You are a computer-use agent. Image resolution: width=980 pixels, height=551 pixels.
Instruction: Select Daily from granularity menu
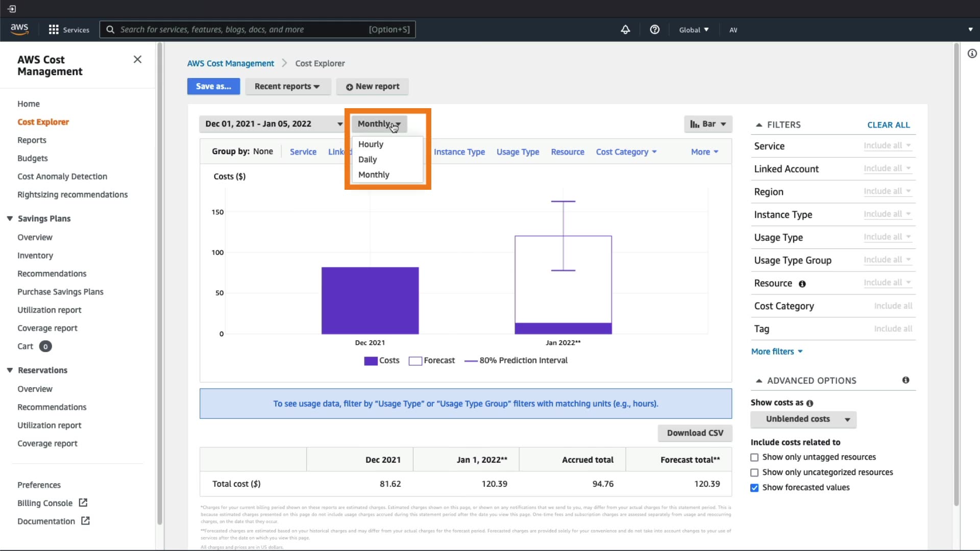click(367, 159)
